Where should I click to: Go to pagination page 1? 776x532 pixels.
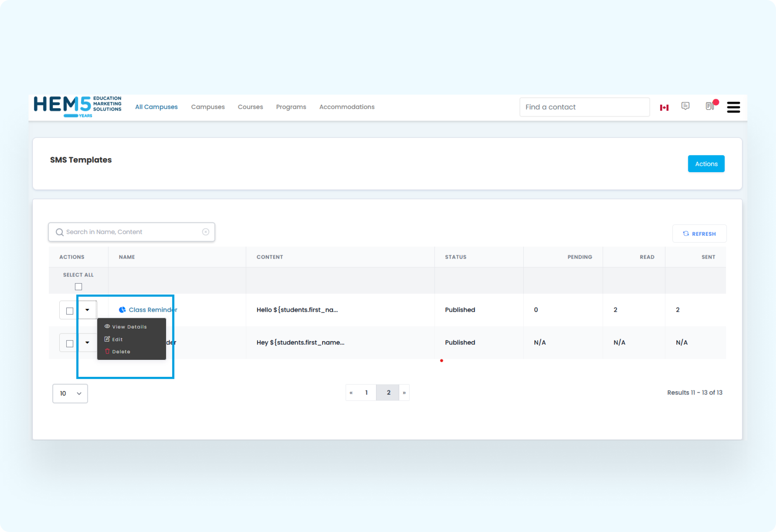click(366, 392)
